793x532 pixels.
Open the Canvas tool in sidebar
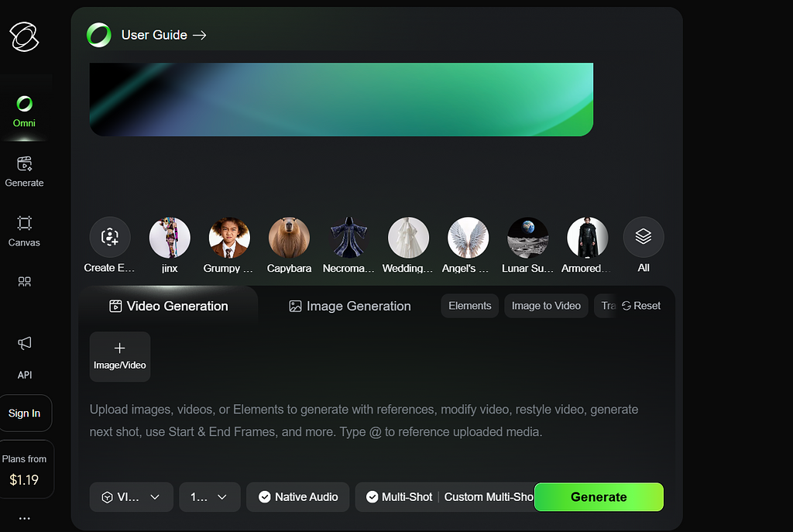point(24,230)
